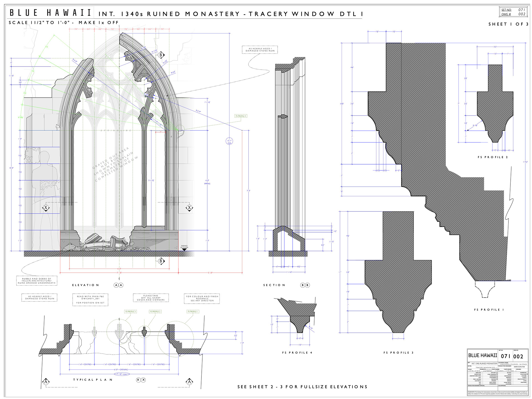
Task: Click the upper B section marker diamond
Action: [161, 55]
